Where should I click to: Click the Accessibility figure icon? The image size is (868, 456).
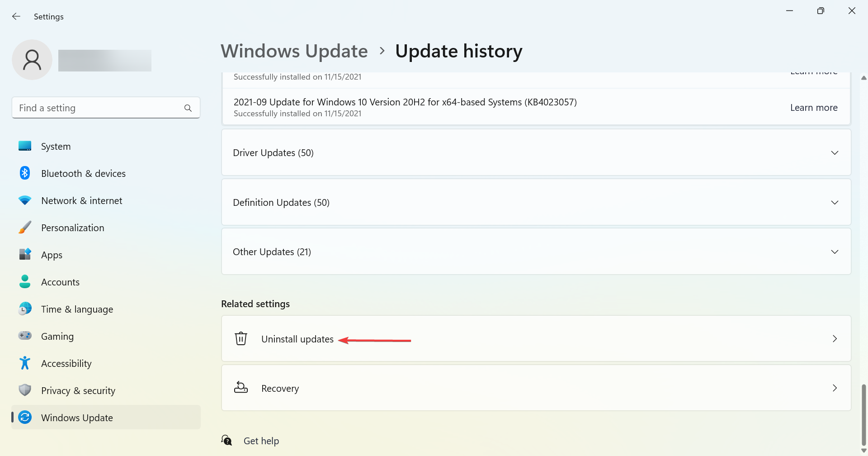pyautogui.click(x=25, y=363)
